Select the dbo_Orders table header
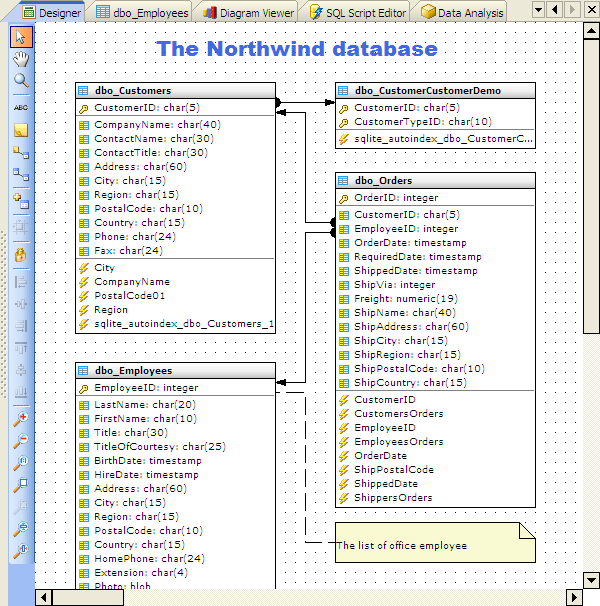This screenshot has width=600, height=606. [435, 180]
